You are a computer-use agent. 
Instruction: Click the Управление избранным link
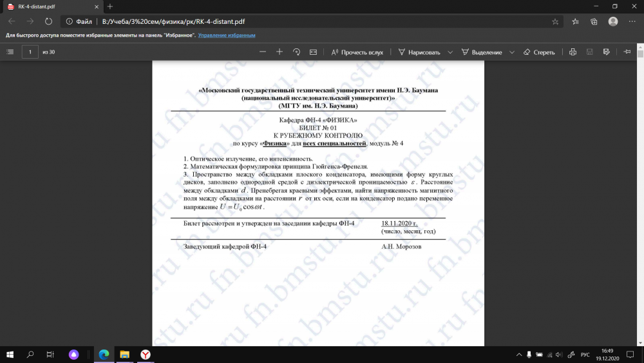point(227,35)
